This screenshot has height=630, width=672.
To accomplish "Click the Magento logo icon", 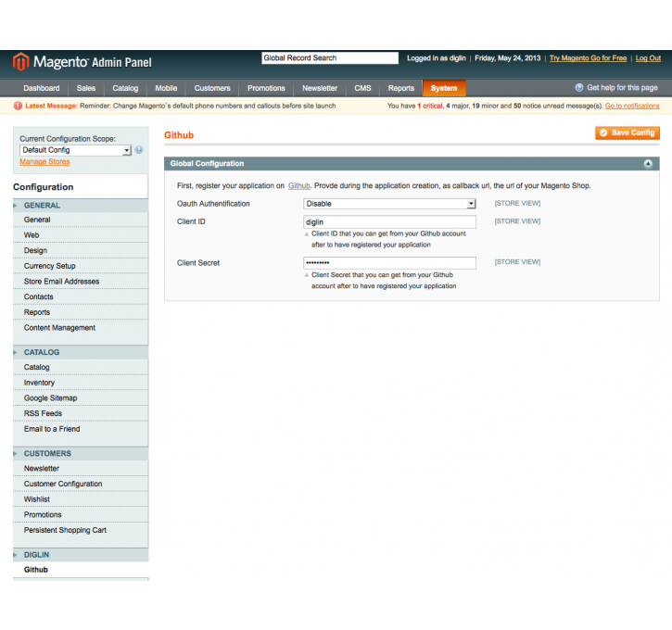I will point(20,62).
